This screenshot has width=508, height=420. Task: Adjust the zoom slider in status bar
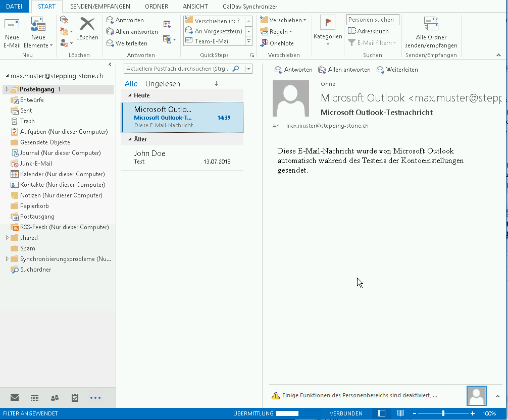[443, 413]
